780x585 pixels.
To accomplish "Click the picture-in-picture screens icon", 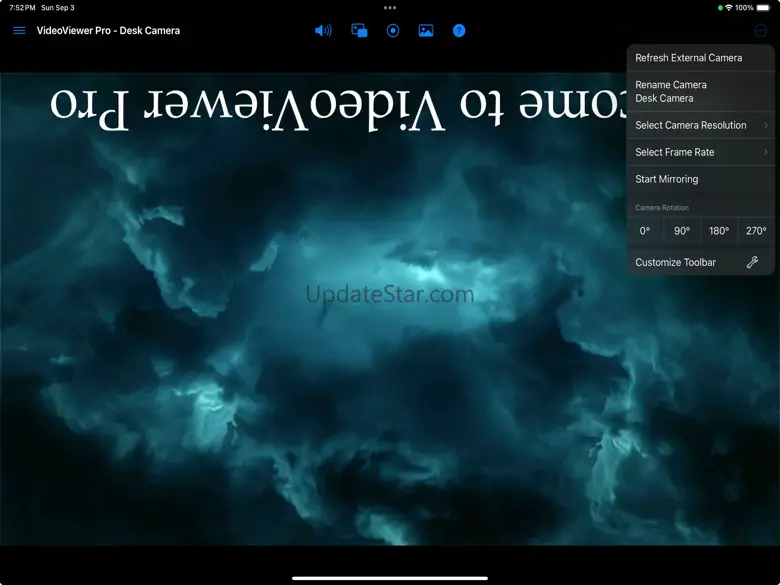I will coord(359,31).
